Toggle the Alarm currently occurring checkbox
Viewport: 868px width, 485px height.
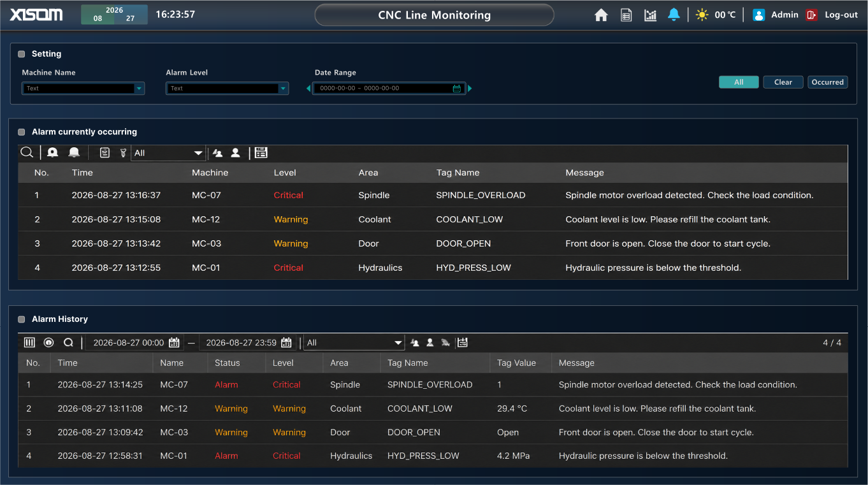point(22,132)
